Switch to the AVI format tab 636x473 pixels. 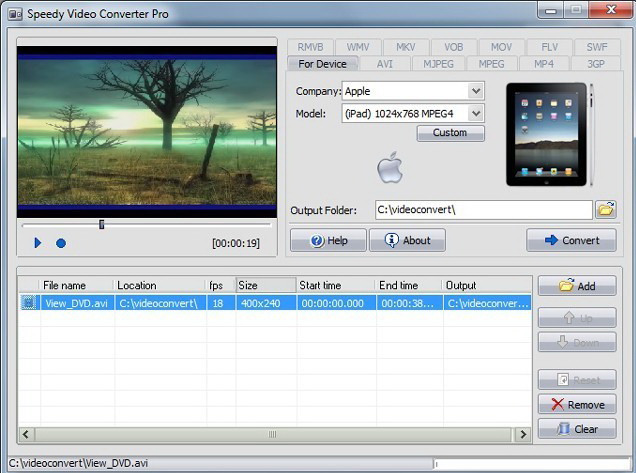click(x=384, y=64)
